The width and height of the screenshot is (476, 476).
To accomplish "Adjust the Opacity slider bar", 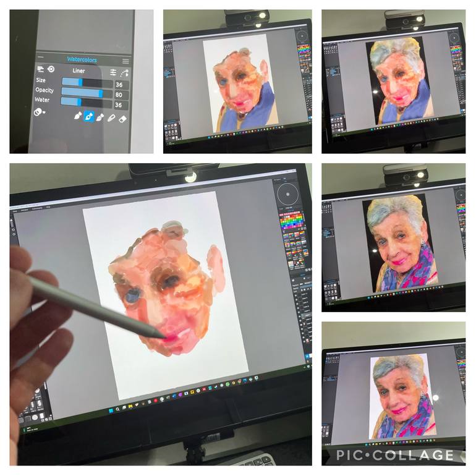I will click(x=87, y=93).
